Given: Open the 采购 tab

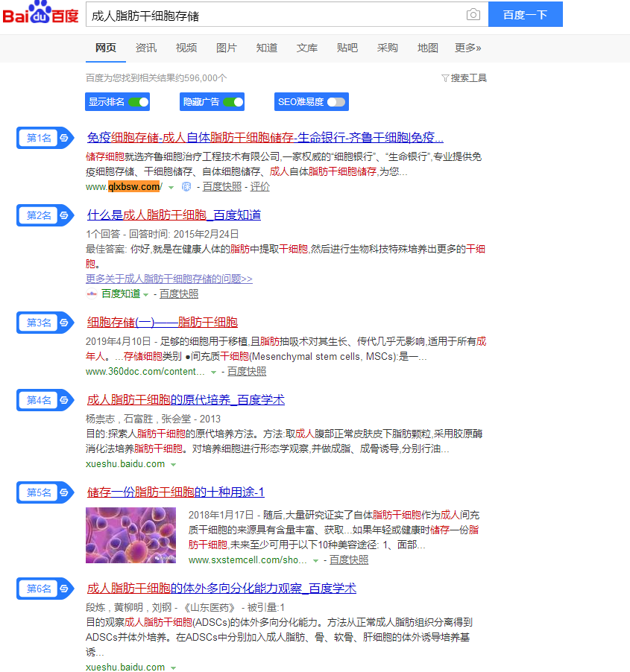Looking at the screenshot, I should 388,48.
